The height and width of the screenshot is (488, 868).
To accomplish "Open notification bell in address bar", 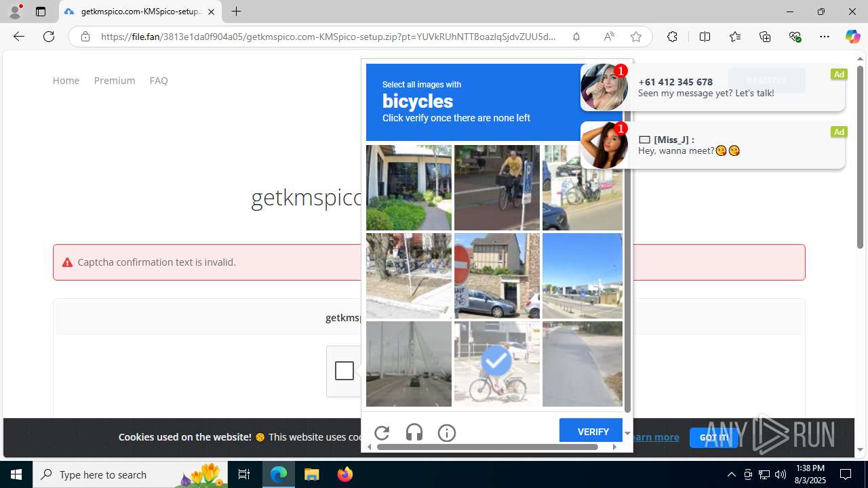I will [x=576, y=37].
